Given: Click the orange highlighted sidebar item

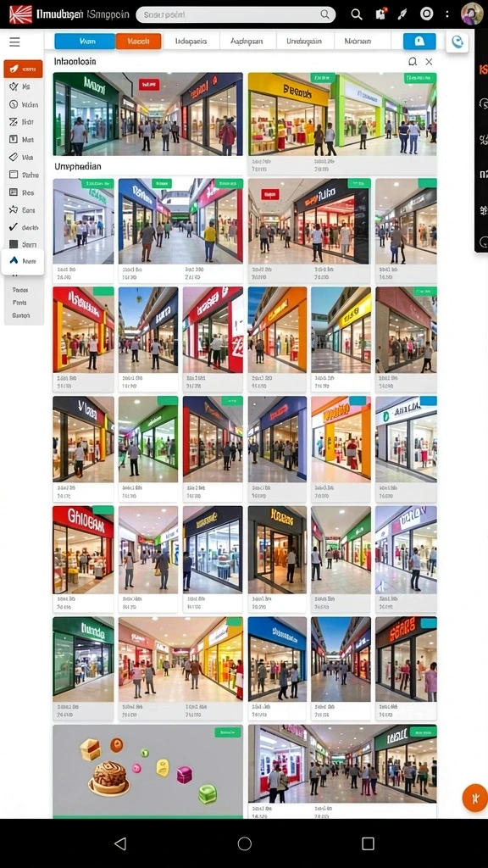Looking at the screenshot, I should (23, 69).
